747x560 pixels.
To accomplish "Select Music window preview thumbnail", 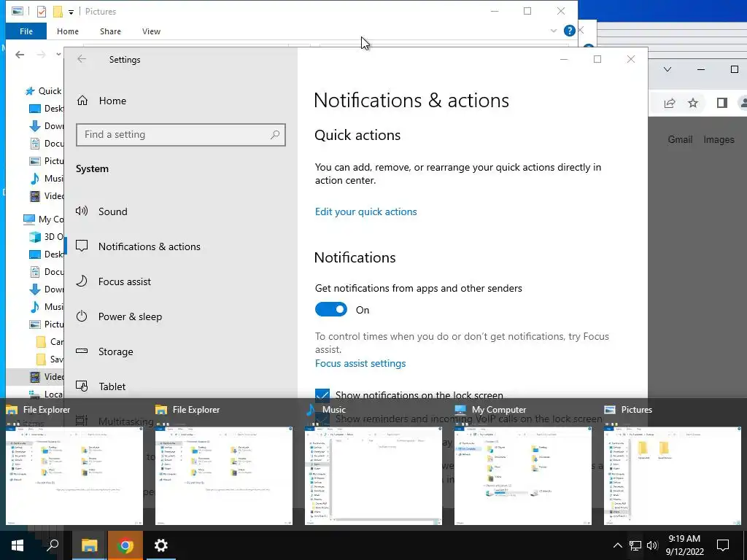I will tap(373, 475).
